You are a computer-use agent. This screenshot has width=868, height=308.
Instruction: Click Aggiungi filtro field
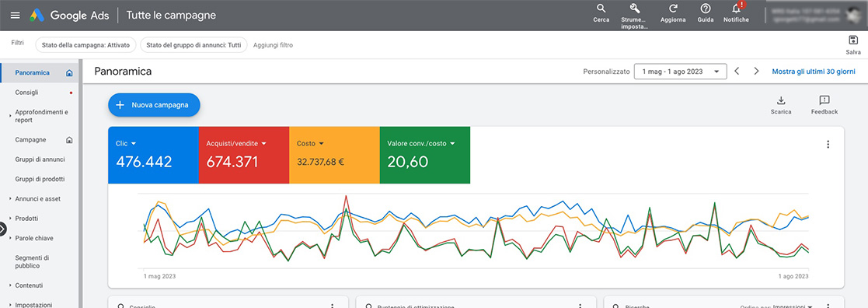point(273,45)
